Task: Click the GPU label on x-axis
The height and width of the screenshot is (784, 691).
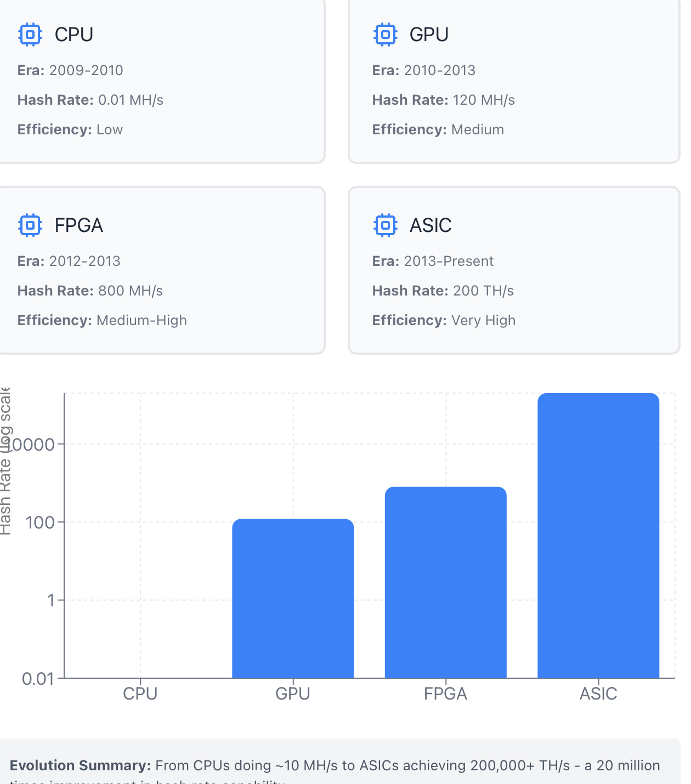Action: pyautogui.click(x=293, y=694)
